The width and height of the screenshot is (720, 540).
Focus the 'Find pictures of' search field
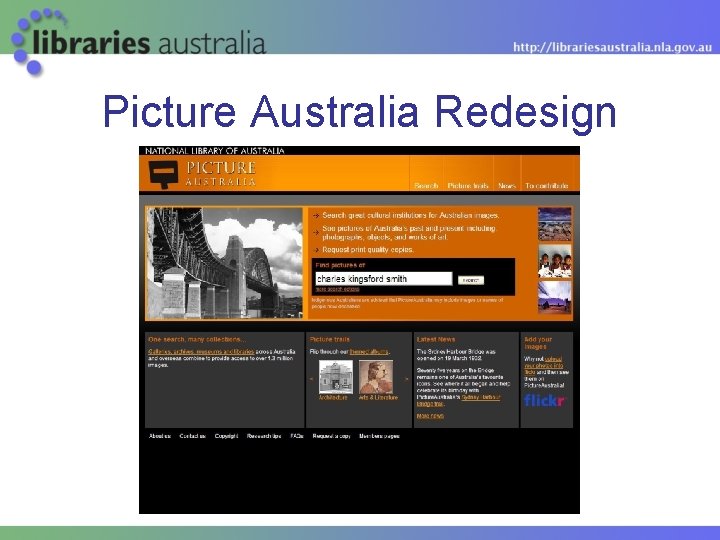coord(384,279)
